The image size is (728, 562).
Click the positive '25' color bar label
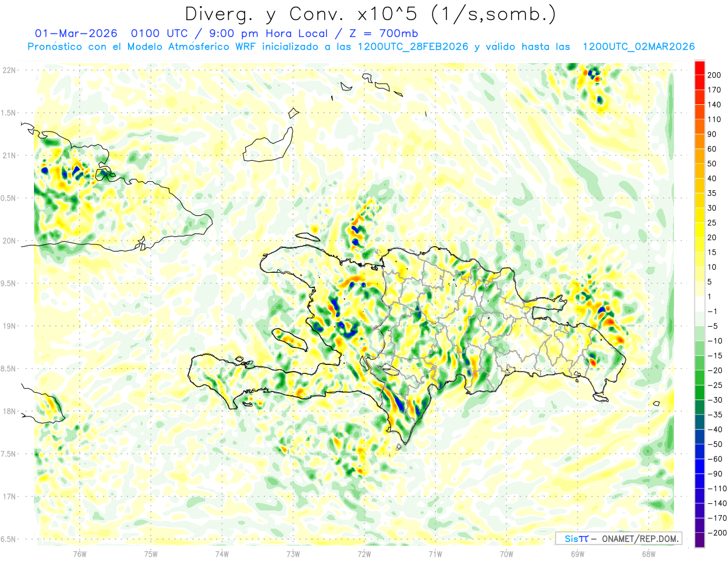(713, 223)
